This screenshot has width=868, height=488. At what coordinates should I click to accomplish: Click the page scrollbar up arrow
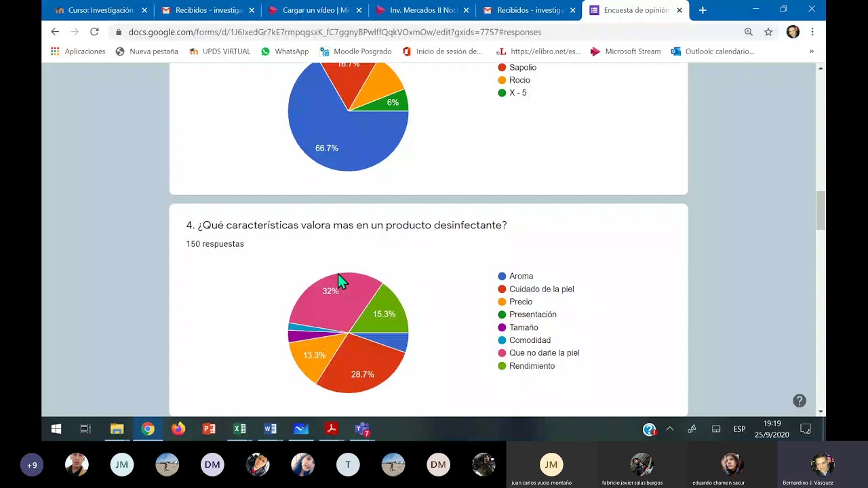tap(821, 68)
